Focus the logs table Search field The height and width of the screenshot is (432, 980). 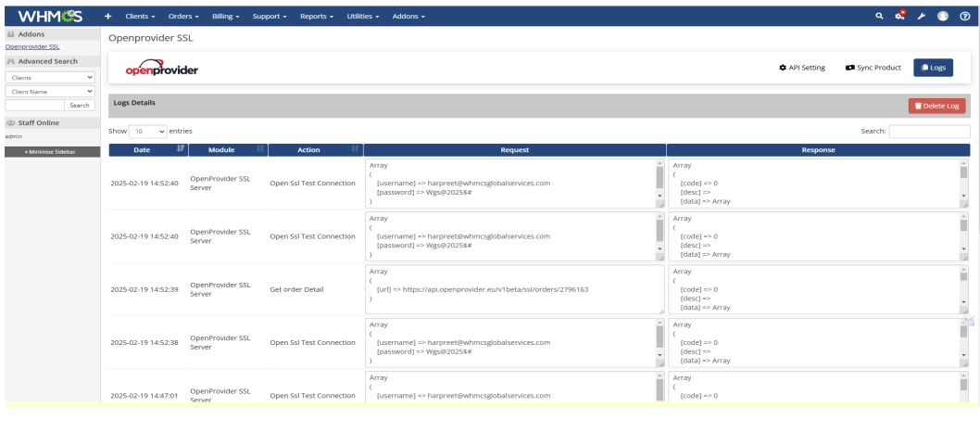pyautogui.click(x=929, y=132)
